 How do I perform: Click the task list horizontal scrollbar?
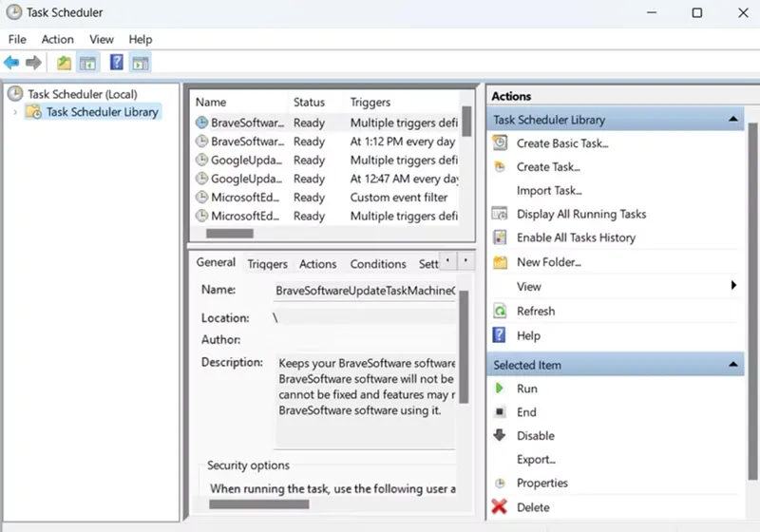tap(230, 233)
